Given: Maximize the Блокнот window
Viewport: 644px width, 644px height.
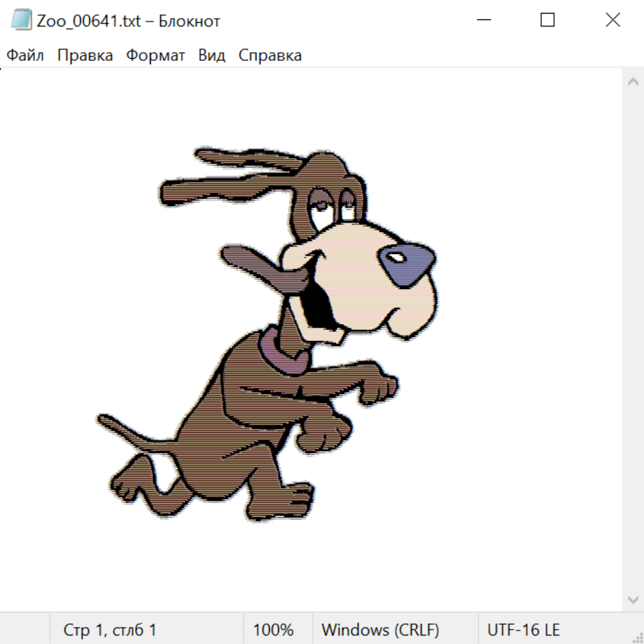Looking at the screenshot, I should [547, 20].
